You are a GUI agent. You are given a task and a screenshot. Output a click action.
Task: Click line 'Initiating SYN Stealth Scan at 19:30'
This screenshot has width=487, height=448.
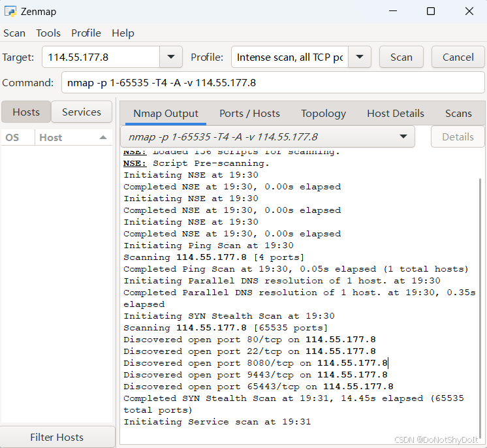tap(229, 316)
